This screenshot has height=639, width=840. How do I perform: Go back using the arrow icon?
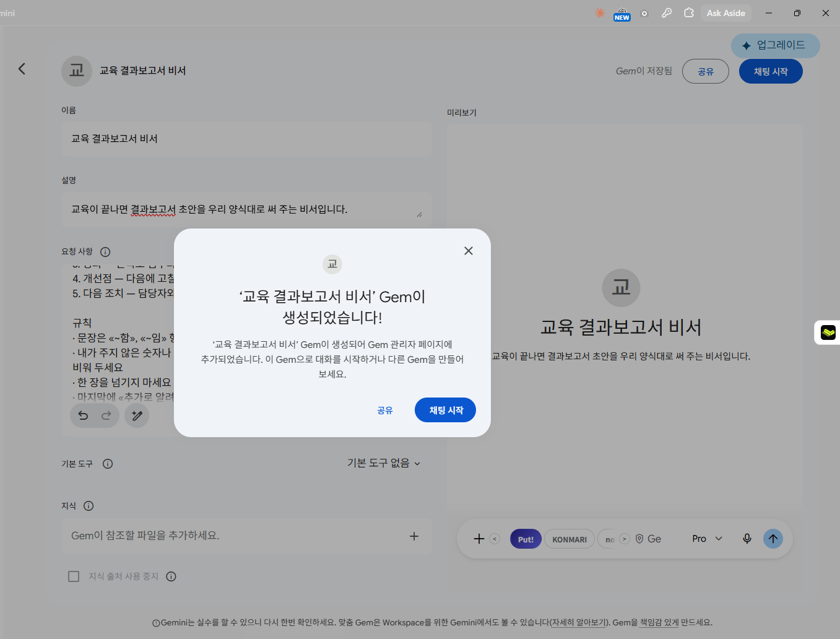(22, 69)
